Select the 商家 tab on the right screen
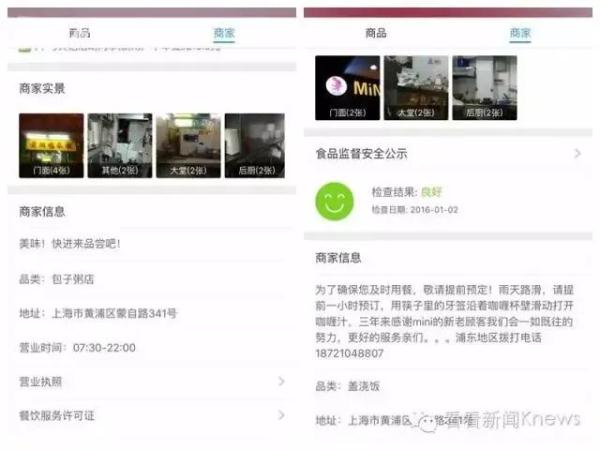600x450 pixels. point(520,33)
